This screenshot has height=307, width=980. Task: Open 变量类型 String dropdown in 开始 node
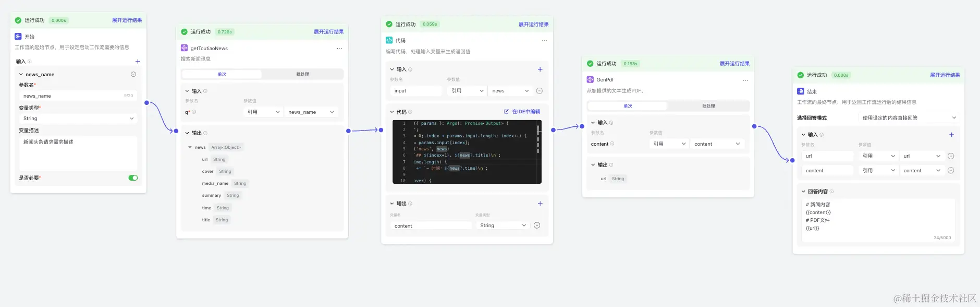(x=78, y=119)
